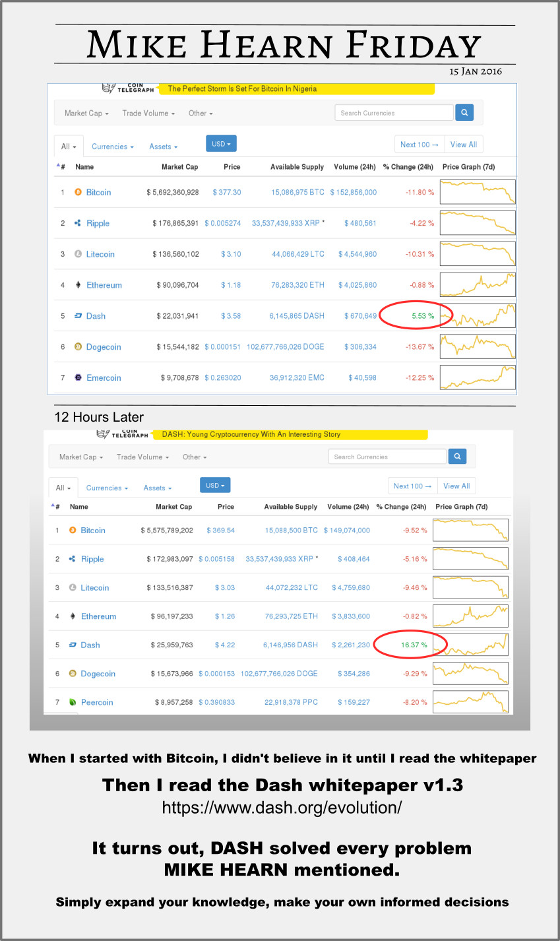Click Search Currencies field in top panel
Viewport: 560px width, 941px height.
[394, 113]
